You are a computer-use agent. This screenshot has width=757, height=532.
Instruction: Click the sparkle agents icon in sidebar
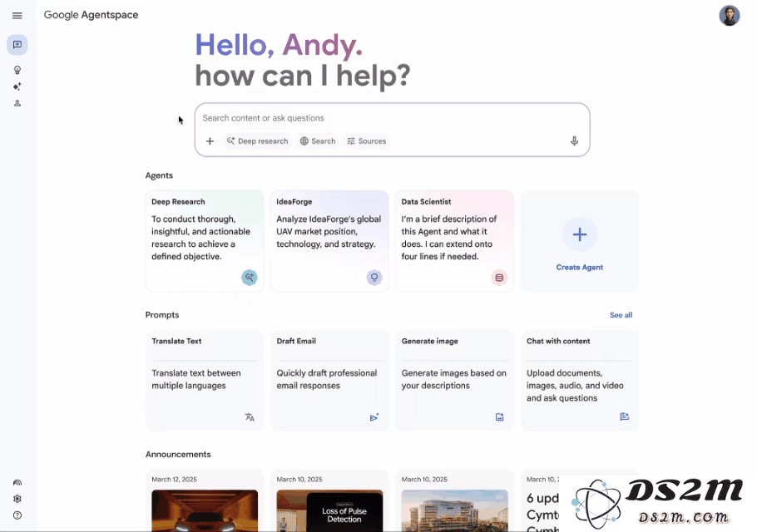click(17, 86)
